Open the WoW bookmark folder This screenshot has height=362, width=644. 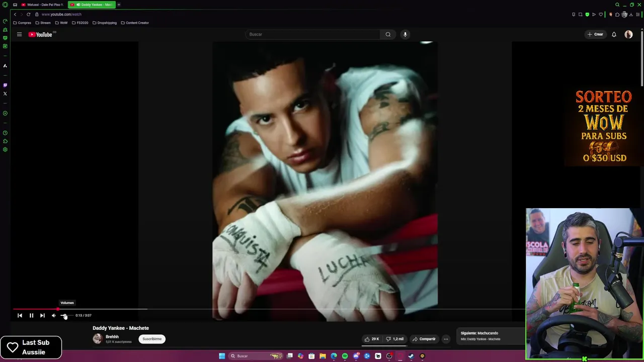point(61,23)
